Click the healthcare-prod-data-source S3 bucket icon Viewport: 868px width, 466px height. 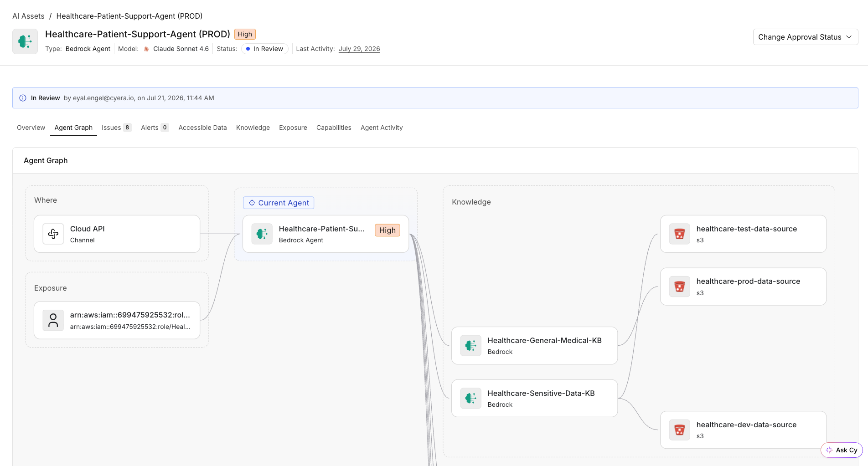[680, 287]
